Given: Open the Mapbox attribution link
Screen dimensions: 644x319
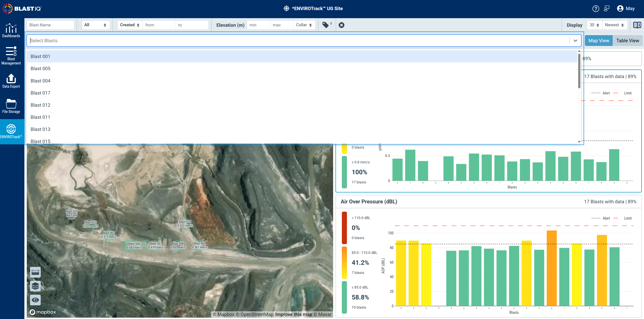Looking at the screenshot, I should (224, 314).
